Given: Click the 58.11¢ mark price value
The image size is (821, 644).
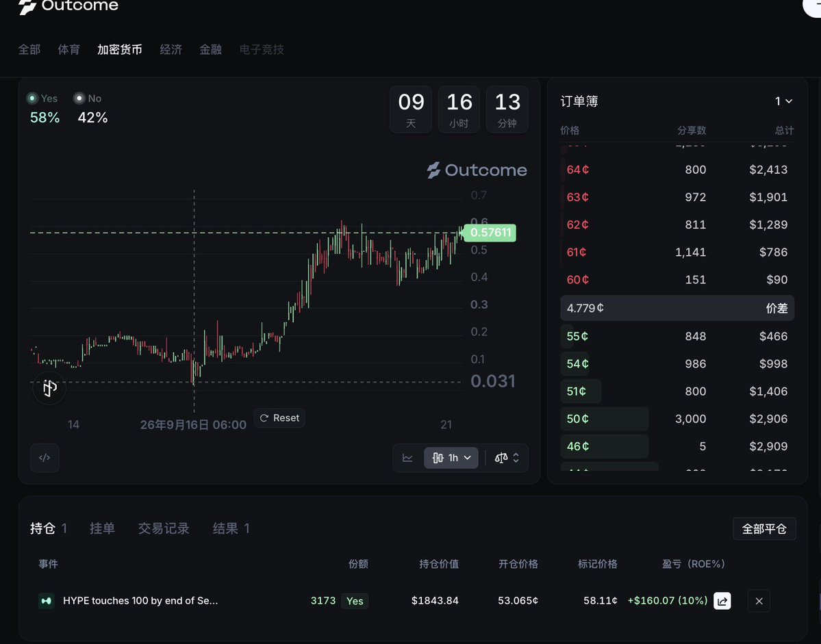Looking at the screenshot, I should click(x=601, y=601).
